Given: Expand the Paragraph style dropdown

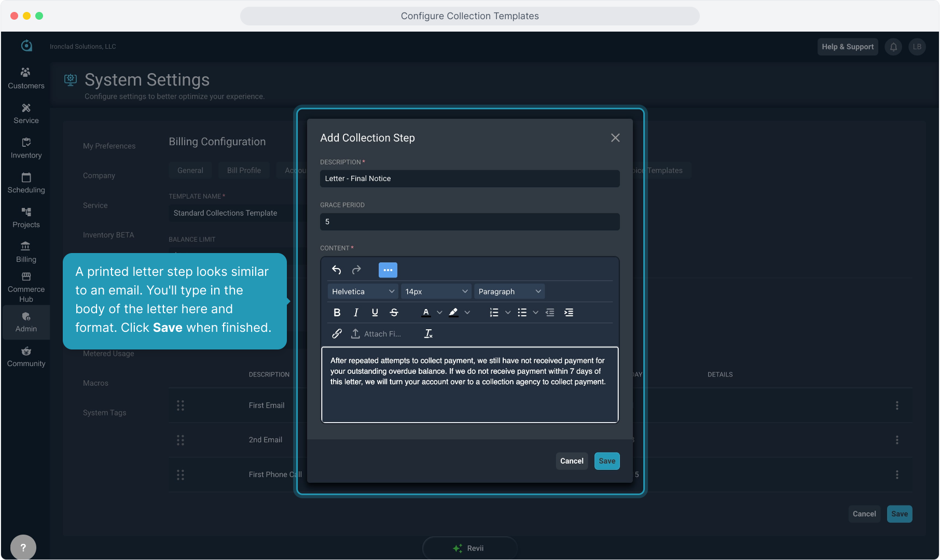Looking at the screenshot, I should coord(509,291).
